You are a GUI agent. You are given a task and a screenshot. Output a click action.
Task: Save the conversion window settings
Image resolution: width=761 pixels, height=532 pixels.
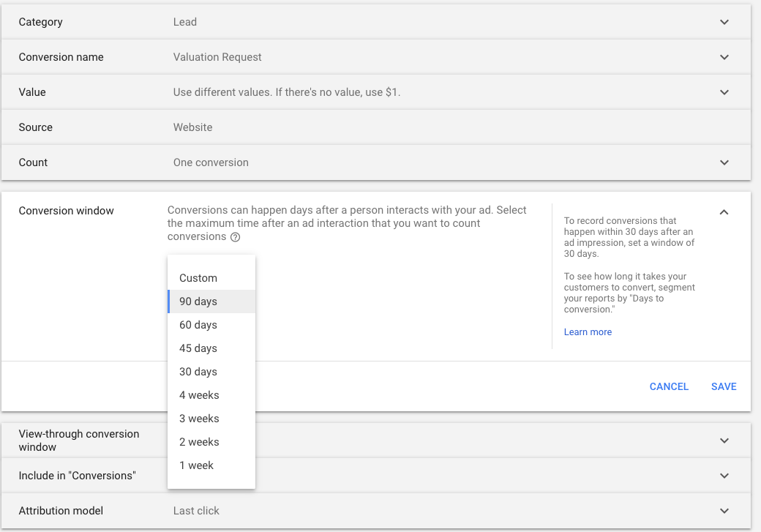tap(723, 386)
